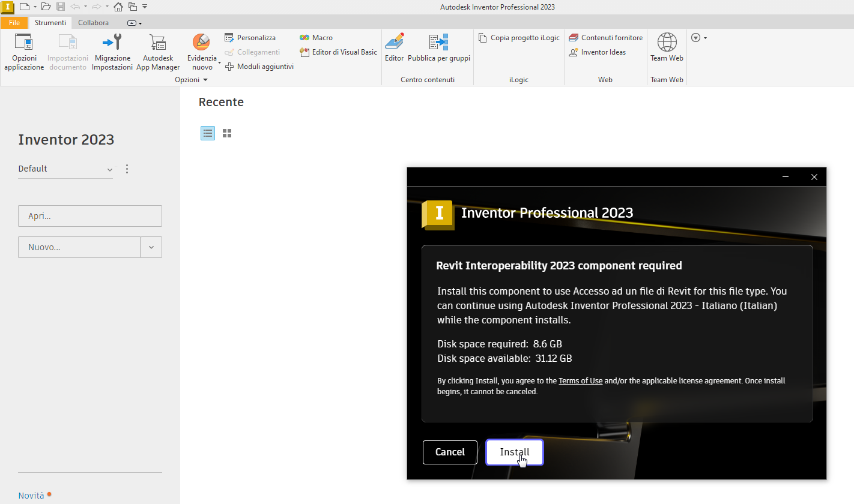The height and width of the screenshot is (504, 854).
Task: Open Contenuti fornitore
Action: click(605, 37)
